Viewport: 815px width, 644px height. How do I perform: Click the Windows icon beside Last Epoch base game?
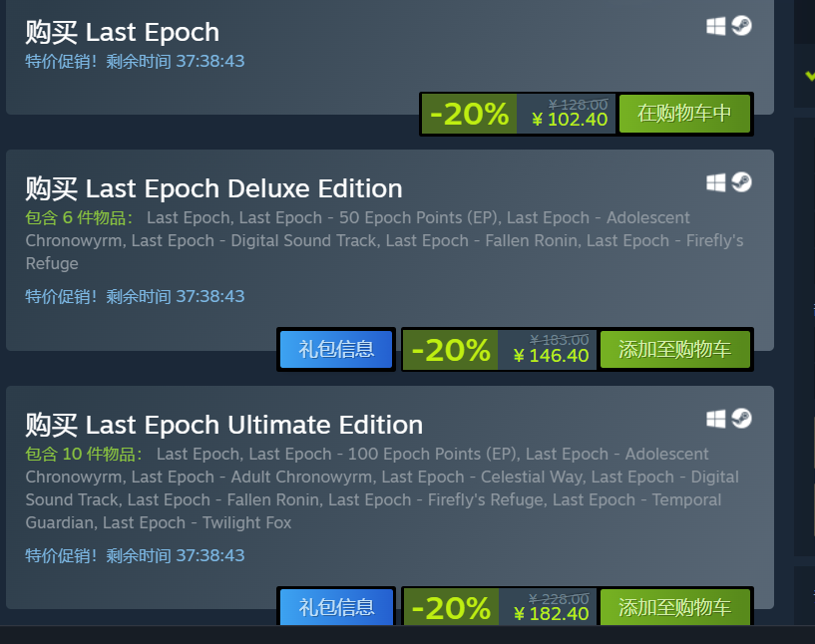pyautogui.click(x=715, y=26)
